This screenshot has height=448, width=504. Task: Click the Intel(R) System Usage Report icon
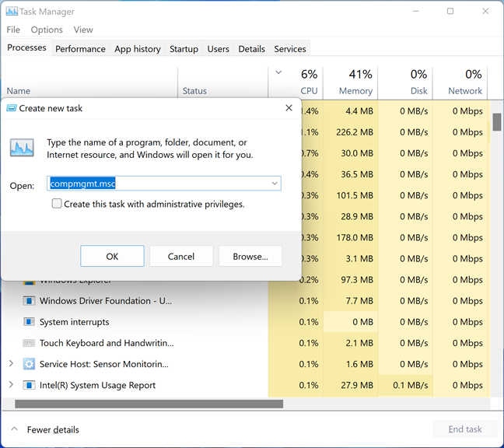(x=29, y=385)
